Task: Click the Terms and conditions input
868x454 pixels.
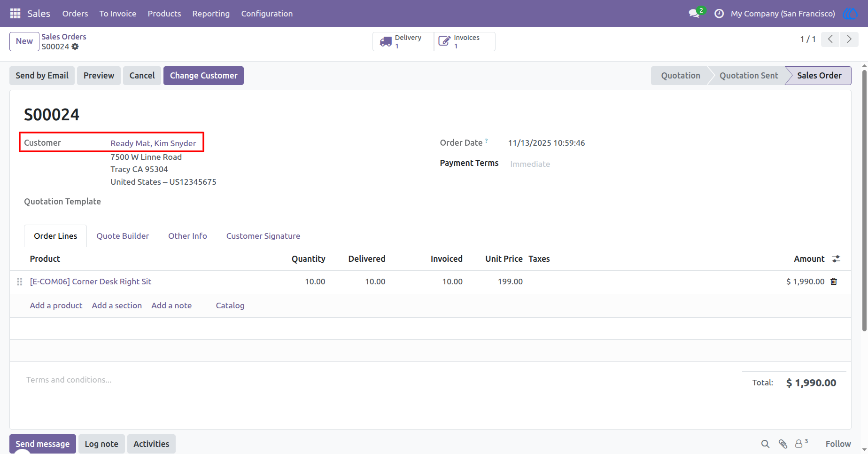Action: coord(69,380)
